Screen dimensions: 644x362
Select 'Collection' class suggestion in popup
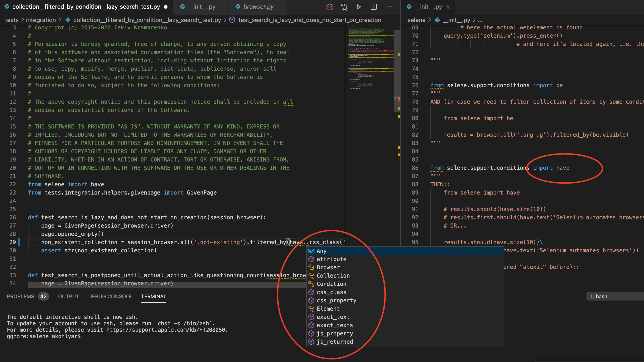tap(333, 276)
